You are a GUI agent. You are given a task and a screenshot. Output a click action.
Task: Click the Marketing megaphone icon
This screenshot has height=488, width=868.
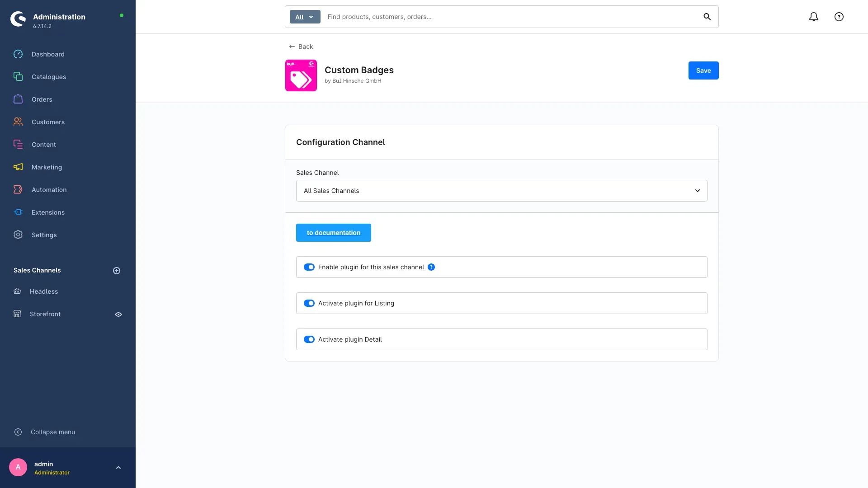[x=18, y=167]
